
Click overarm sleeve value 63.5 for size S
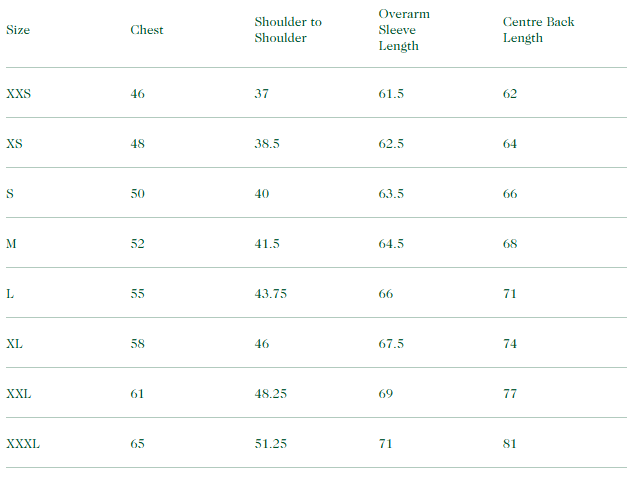[391, 194]
